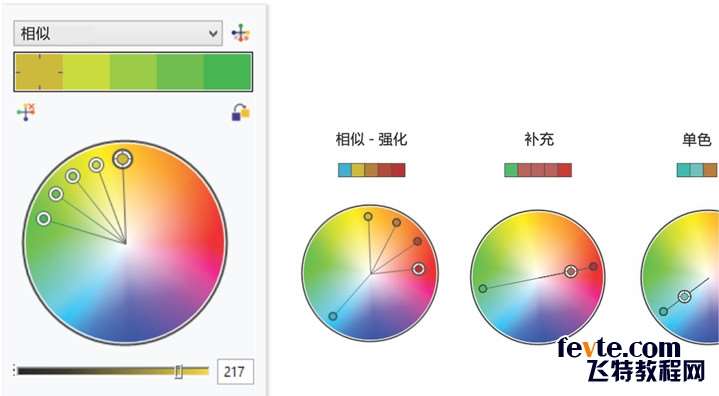Click the circled handle on the 补充 wheel
Image resolution: width=719 pixels, height=396 pixels.
570,272
